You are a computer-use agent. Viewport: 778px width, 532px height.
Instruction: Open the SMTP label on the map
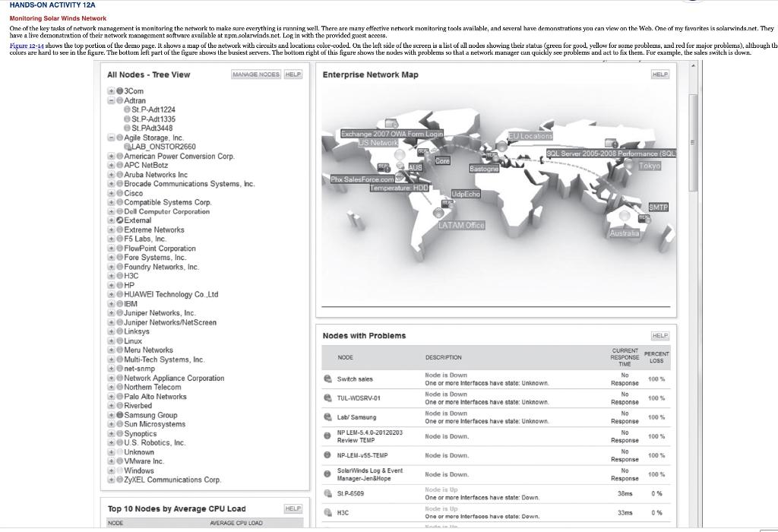(x=659, y=207)
